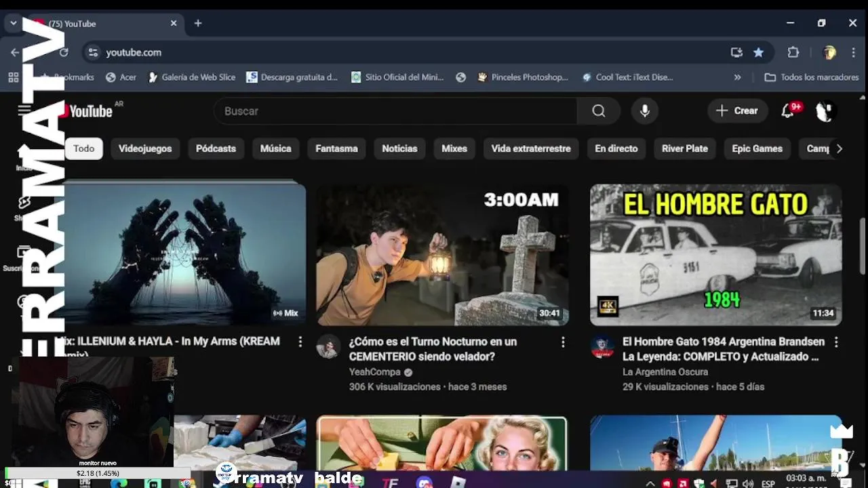Open the Descarga gratuita bookmark
The image size is (868, 488).
(x=292, y=77)
